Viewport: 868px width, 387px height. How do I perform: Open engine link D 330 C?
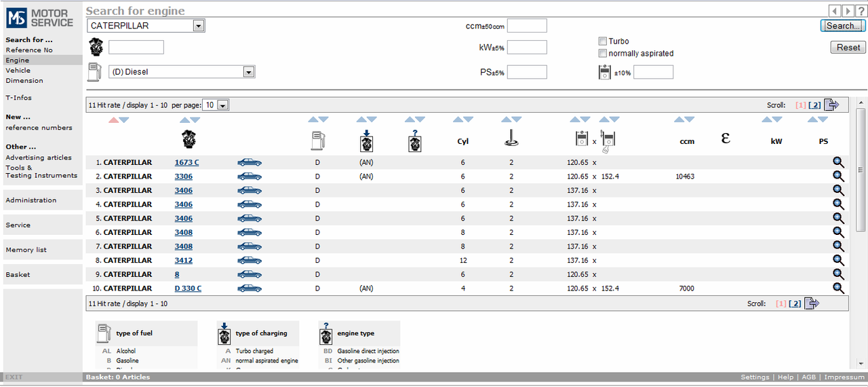click(188, 288)
